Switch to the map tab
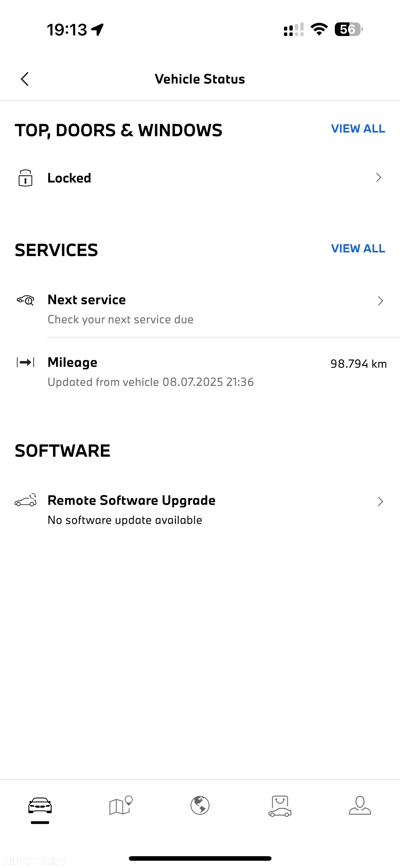 pos(120,806)
